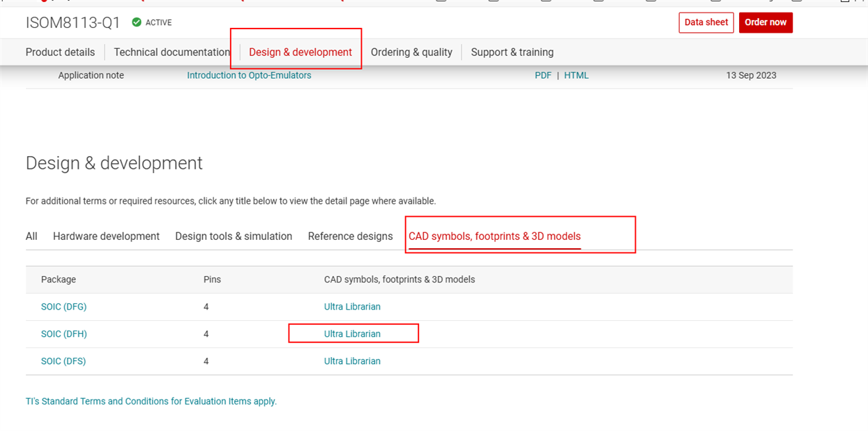Open SOIC (DFS) package link

63,361
